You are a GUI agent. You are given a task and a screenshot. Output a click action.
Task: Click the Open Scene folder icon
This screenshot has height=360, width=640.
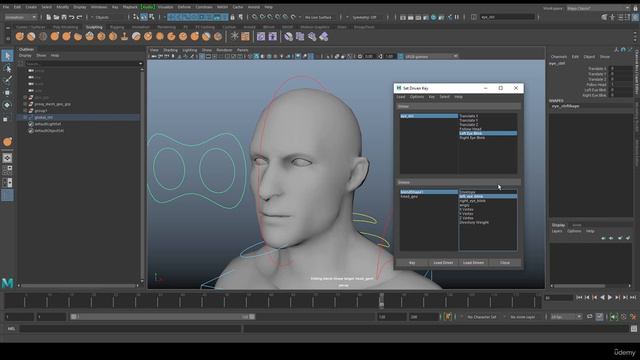coord(56,17)
